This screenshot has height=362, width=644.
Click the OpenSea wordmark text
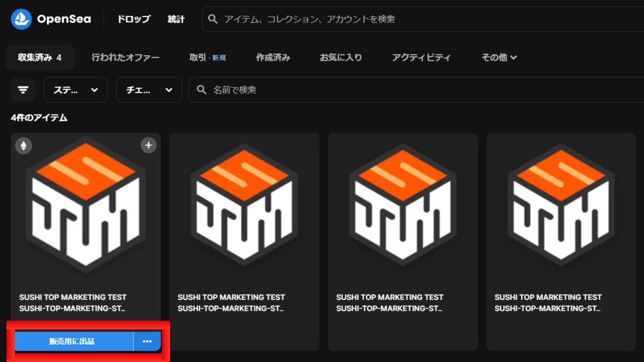[x=64, y=19]
